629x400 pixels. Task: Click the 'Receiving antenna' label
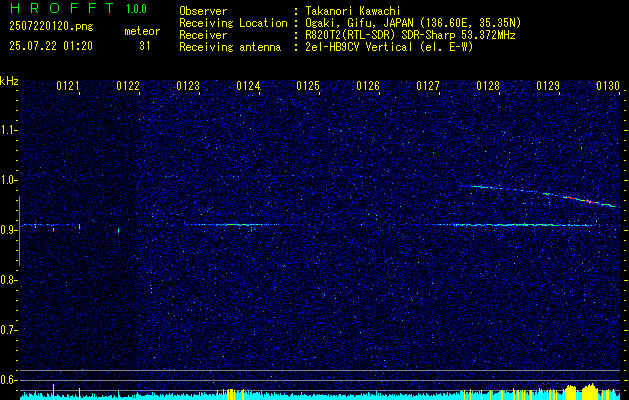point(230,47)
